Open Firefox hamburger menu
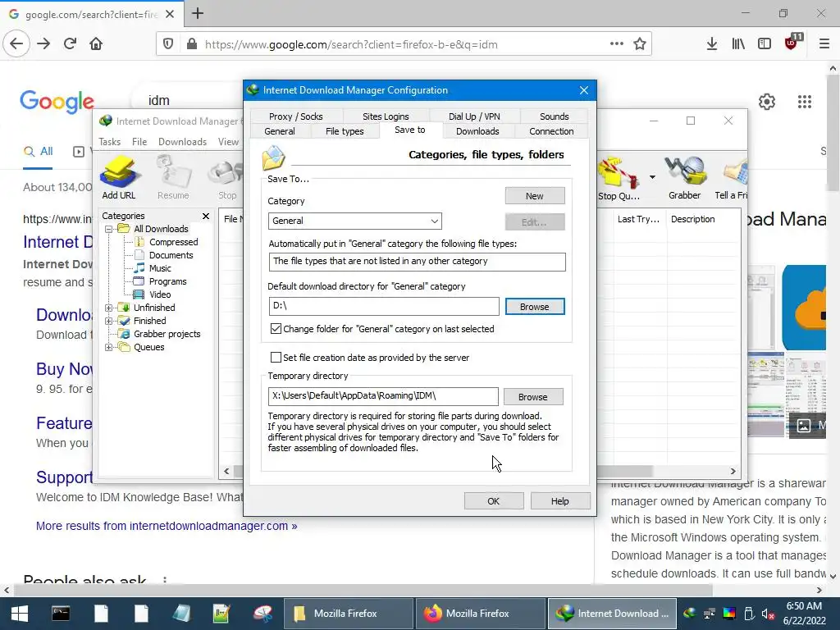The image size is (840, 630). [x=824, y=44]
